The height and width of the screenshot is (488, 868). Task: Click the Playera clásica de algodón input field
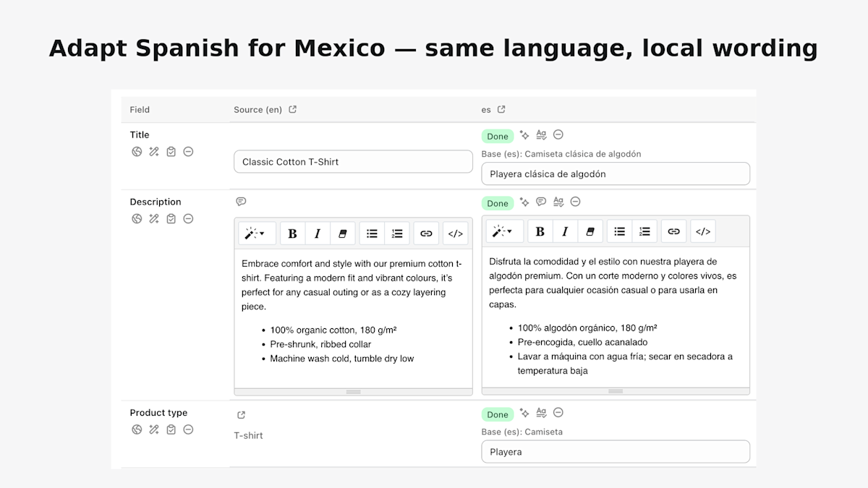(x=616, y=174)
